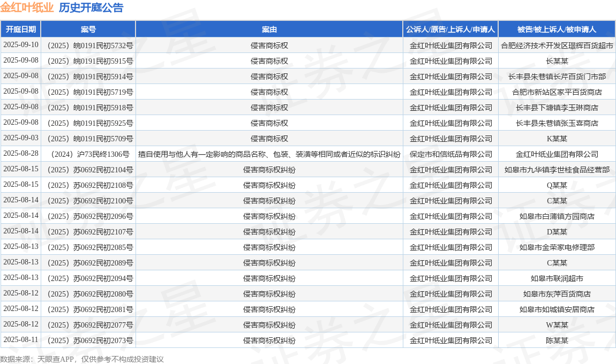Click defendant 如皋市东萍百货商店
Screen dimensions: 616x364
[557, 294]
